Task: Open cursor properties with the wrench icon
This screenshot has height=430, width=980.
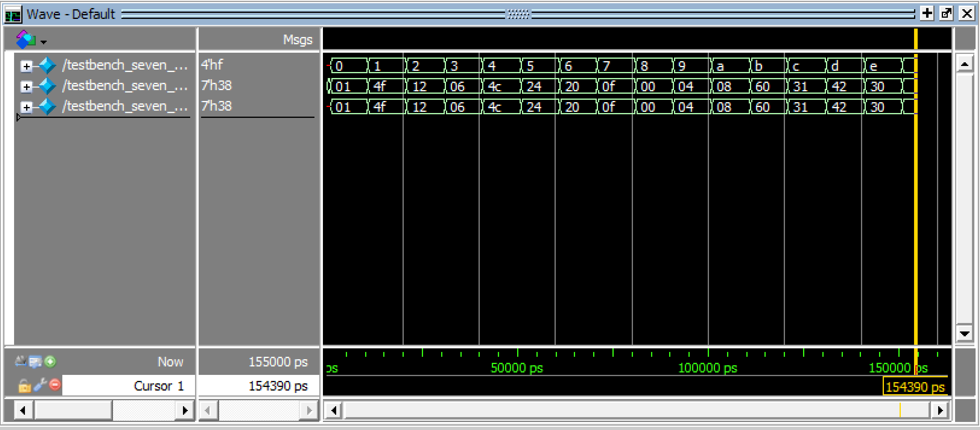Action: (x=40, y=385)
